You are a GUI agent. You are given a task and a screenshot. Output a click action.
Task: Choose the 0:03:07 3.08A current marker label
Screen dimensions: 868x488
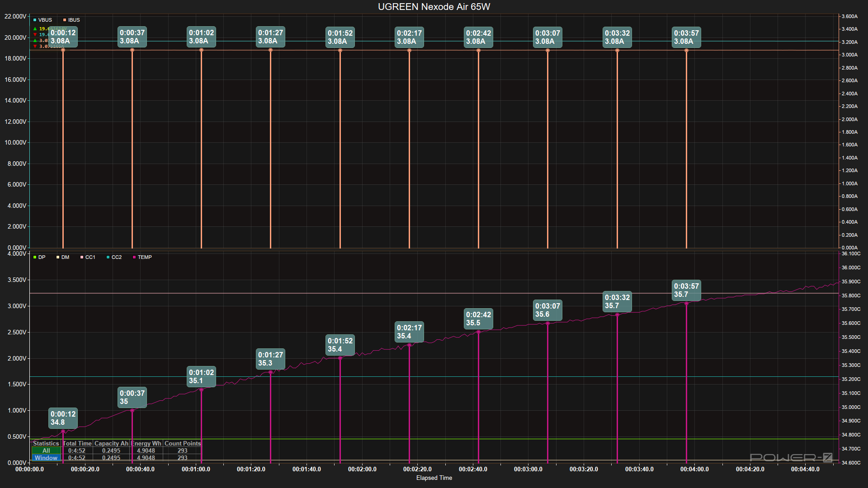click(x=547, y=37)
